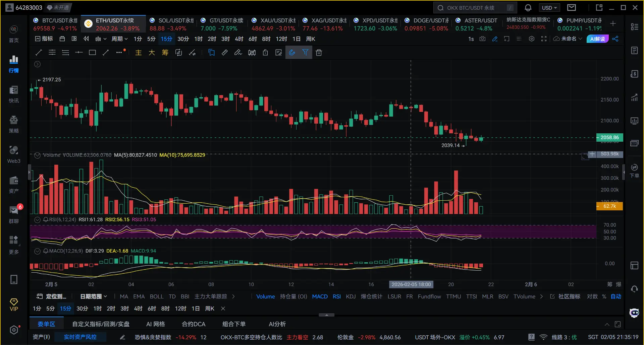Click the 社区指标 community indicators link
The width and height of the screenshot is (644, 345).
565,296
